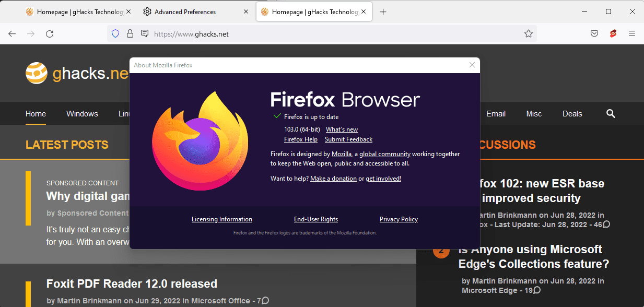
Task: Open the What's new link
Action: (342, 129)
